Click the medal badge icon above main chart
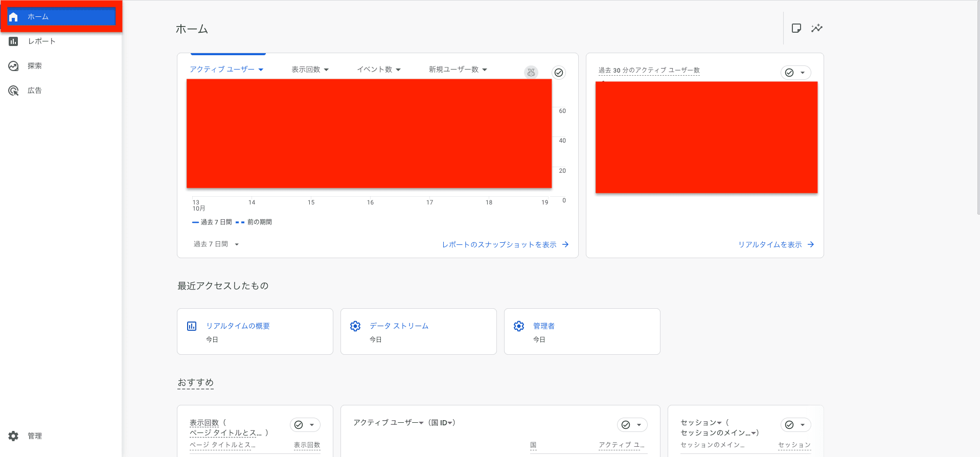Screen dimensions: 980x457 click(x=531, y=73)
